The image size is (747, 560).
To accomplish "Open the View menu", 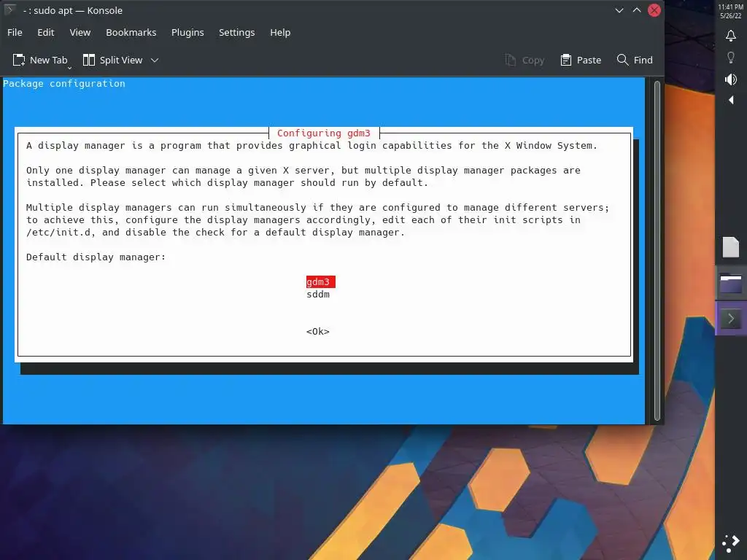I will coord(80,32).
